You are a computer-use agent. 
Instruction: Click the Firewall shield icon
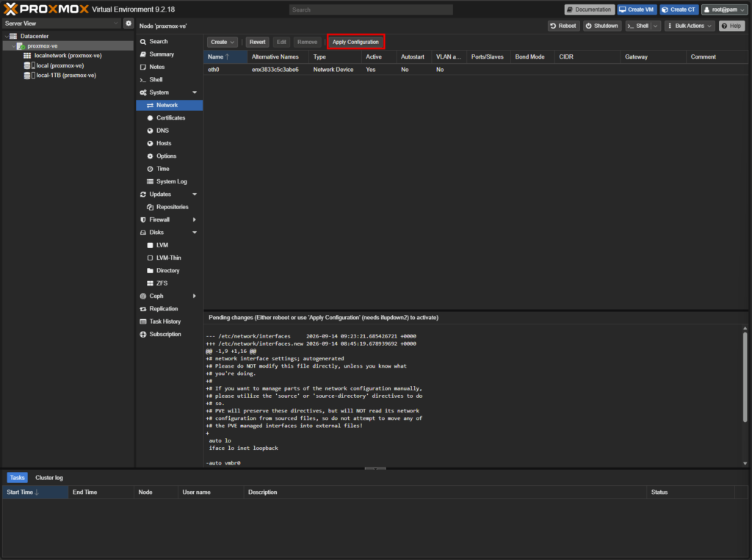(x=143, y=219)
